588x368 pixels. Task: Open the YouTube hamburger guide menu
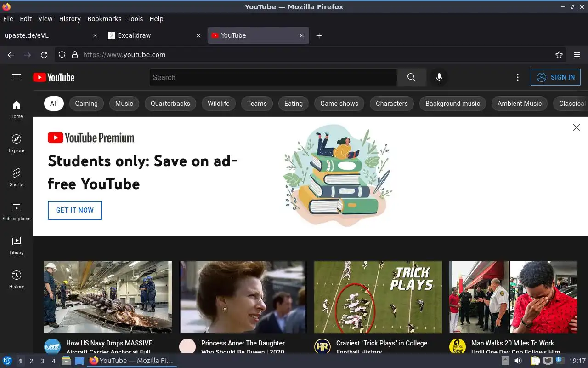pyautogui.click(x=17, y=77)
